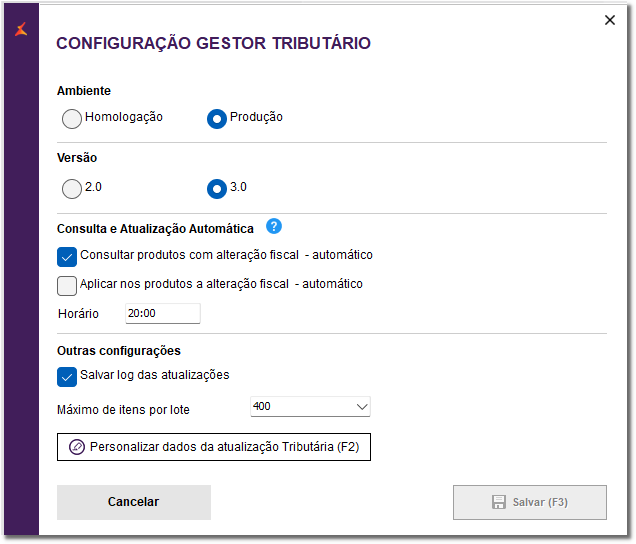Choose version 2.0 radio button

click(x=72, y=188)
